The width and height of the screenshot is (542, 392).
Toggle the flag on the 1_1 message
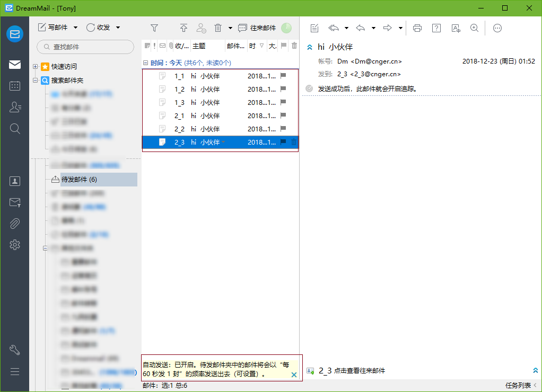(283, 76)
